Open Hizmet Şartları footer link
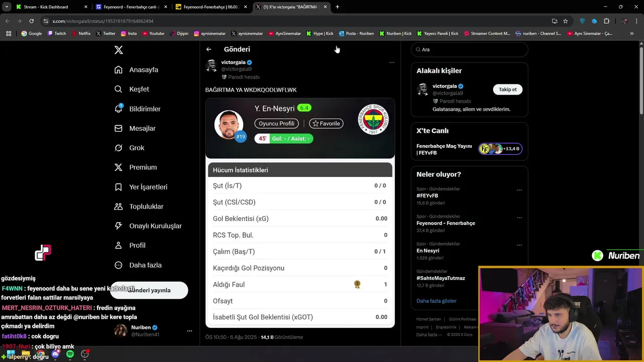Image resolution: width=644 pixels, height=362 pixels. (x=428, y=319)
